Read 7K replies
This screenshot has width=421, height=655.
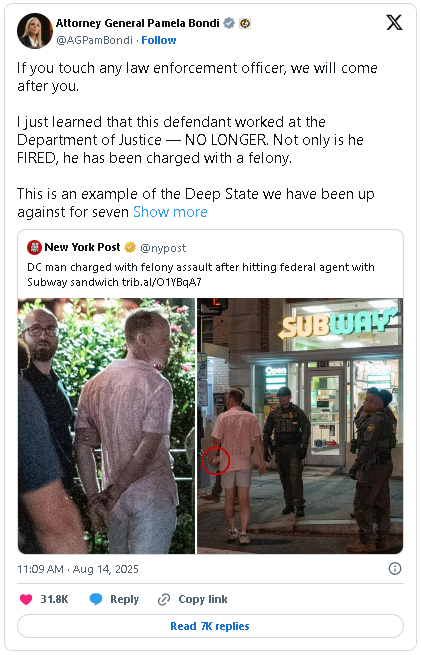(x=210, y=626)
